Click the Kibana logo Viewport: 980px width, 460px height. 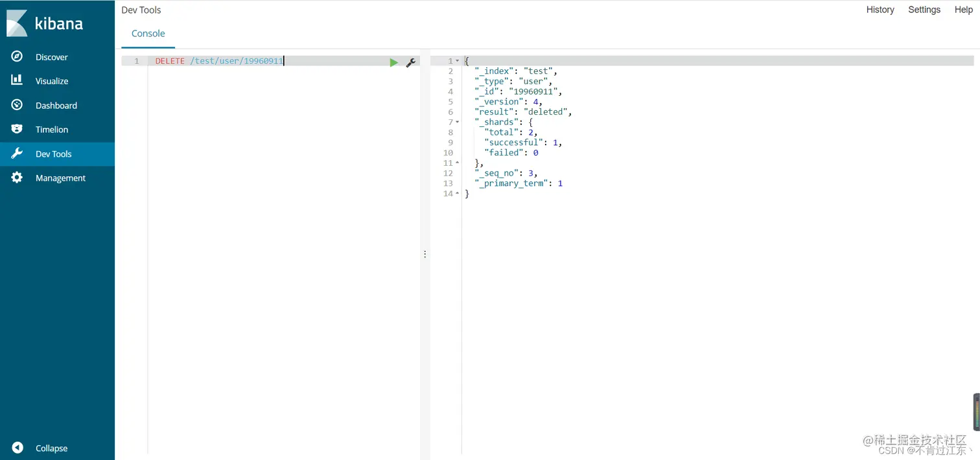[45, 23]
